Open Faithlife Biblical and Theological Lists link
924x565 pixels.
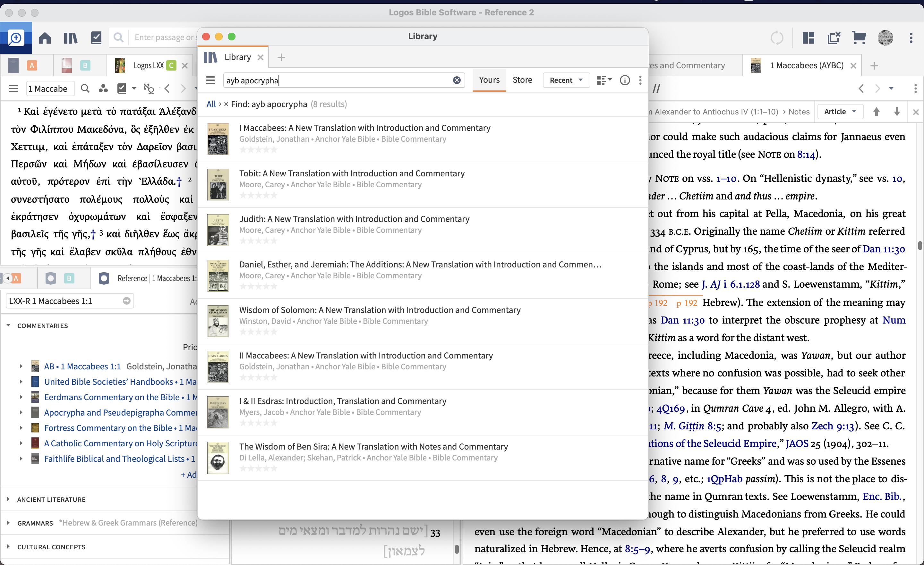point(120,459)
